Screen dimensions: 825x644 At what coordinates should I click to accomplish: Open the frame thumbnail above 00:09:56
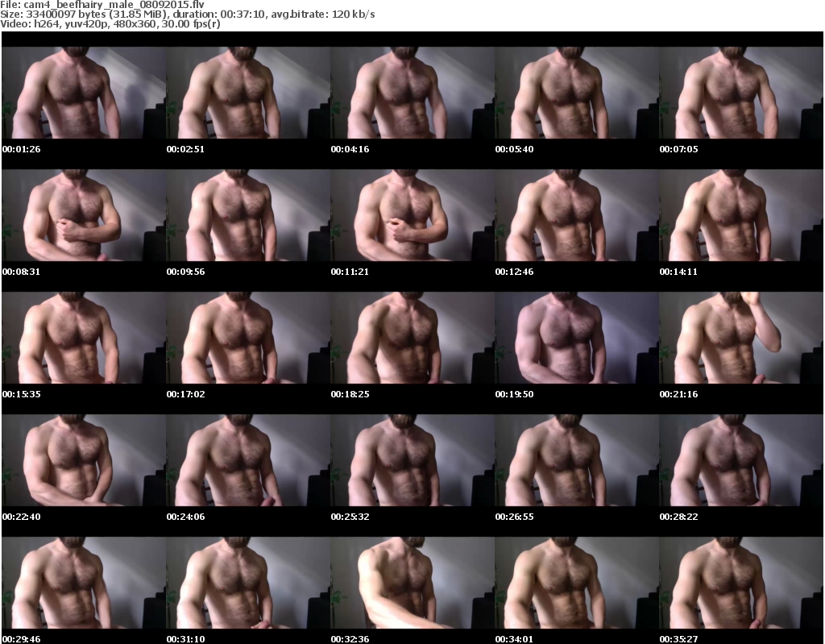pos(248,215)
